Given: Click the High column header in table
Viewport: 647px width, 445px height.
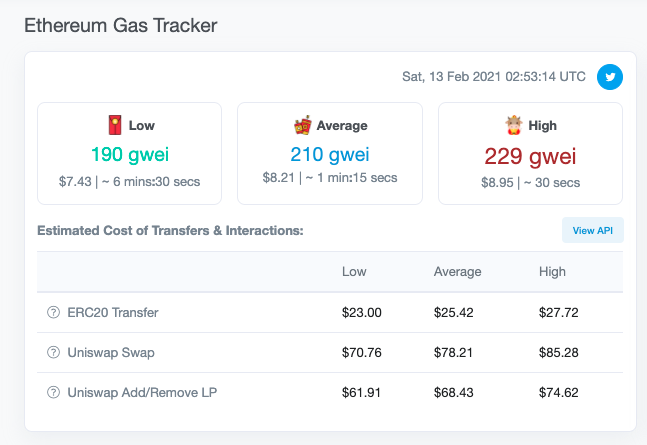Looking at the screenshot, I should tap(552, 272).
